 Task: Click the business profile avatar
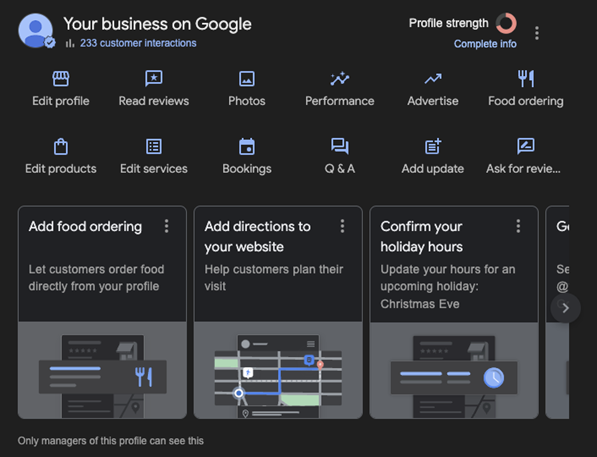click(x=36, y=31)
